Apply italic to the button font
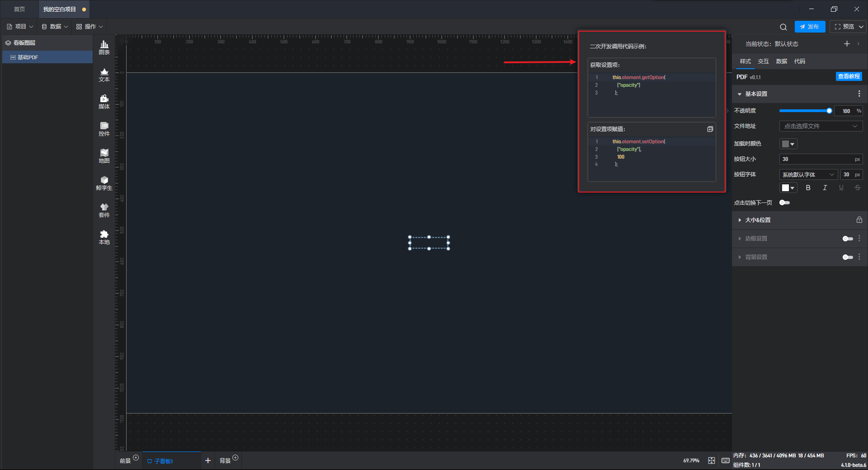This screenshot has height=470, width=868. (825, 188)
